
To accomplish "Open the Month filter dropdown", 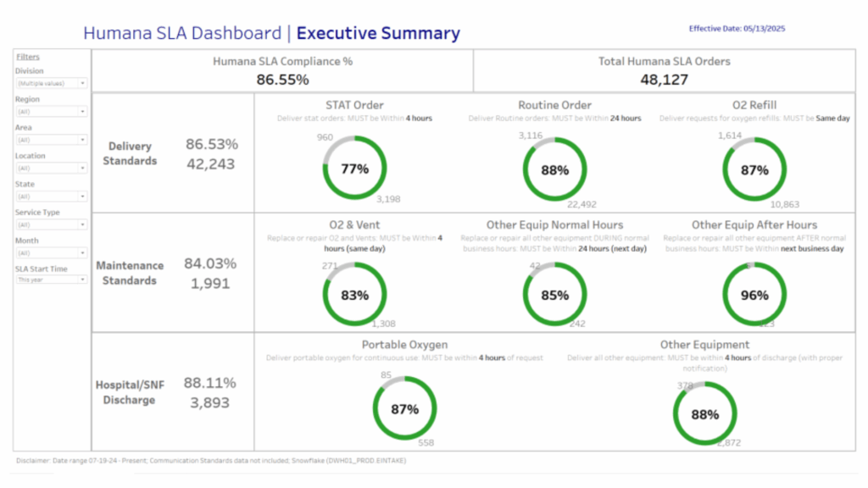I will pyautogui.click(x=52, y=252).
